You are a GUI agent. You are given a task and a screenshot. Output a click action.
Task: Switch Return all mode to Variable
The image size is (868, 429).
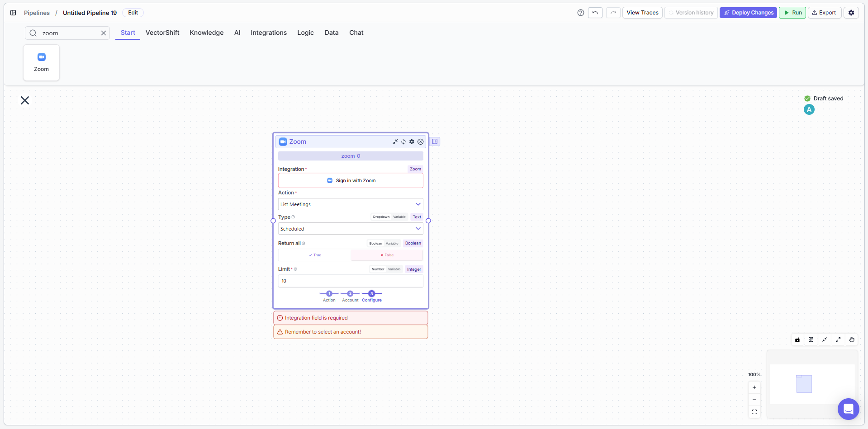pyautogui.click(x=392, y=243)
